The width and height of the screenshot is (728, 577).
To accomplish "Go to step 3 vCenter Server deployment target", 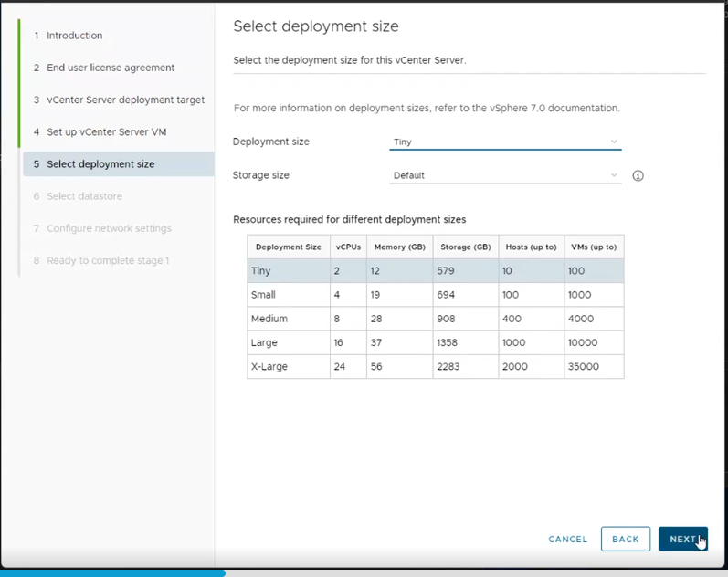I will tap(119, 100).
